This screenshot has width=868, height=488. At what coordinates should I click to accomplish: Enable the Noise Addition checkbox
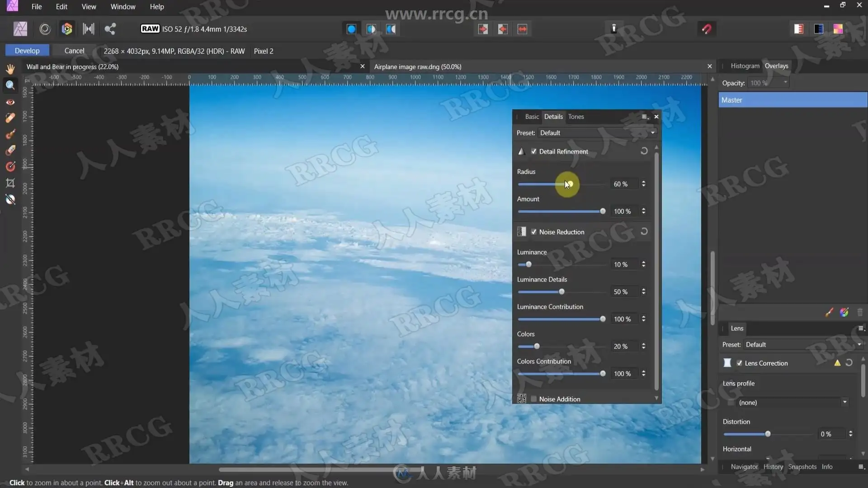pyautogui.click(x=534, y=399)
